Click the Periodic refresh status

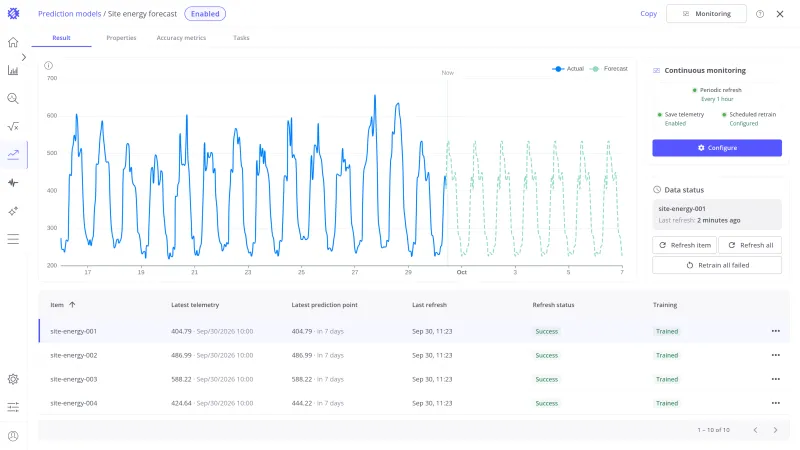(717, 94)
